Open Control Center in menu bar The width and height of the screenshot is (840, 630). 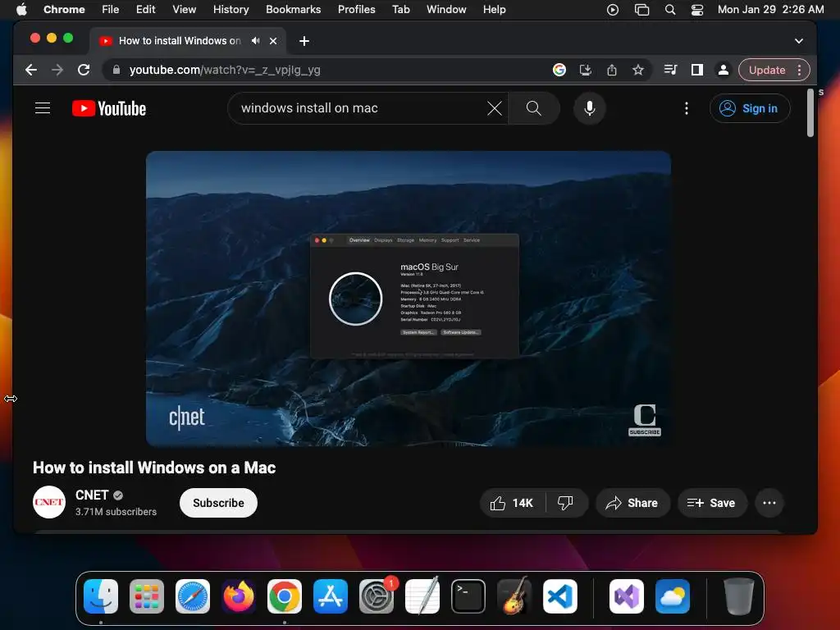tap(697, 9)
